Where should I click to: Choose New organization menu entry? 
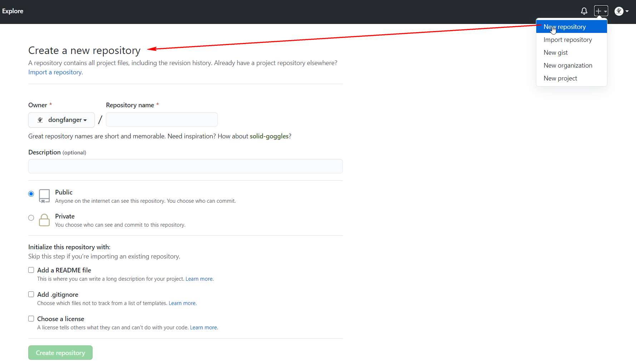point(572,65)
